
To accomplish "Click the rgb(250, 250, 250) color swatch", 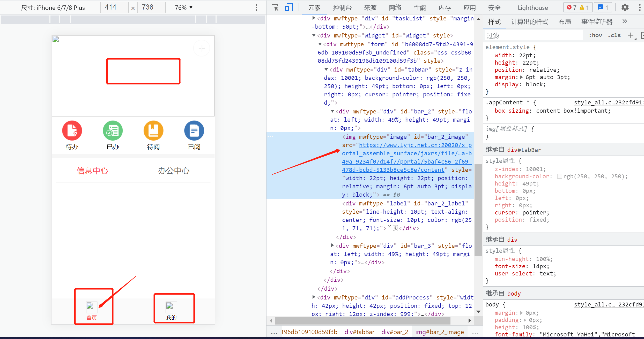I will [559, 176].
